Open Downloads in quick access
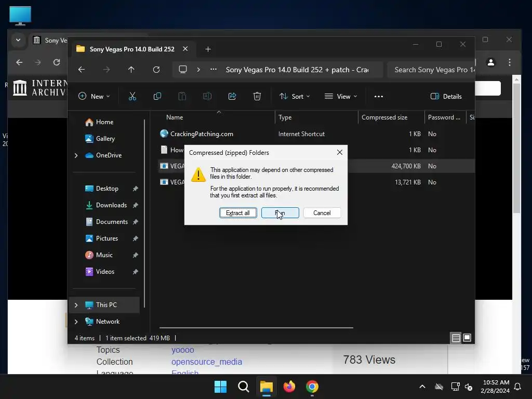Viewport: 532px width, 399px height. 111,205
